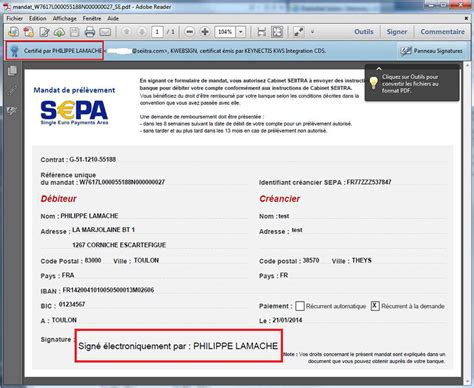Click the debtor name PHILIPPE LAMACHE
The width and height of the screenshot is (474, 388).
(89, 216)
